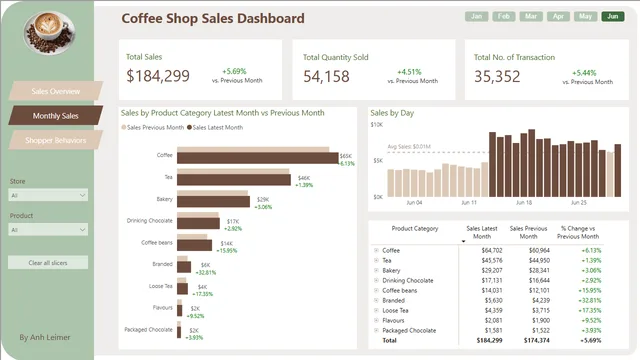This screenshot has height=360, width=640.
Task: Click the Tea latest month bar
Action: tap(234, 180)
